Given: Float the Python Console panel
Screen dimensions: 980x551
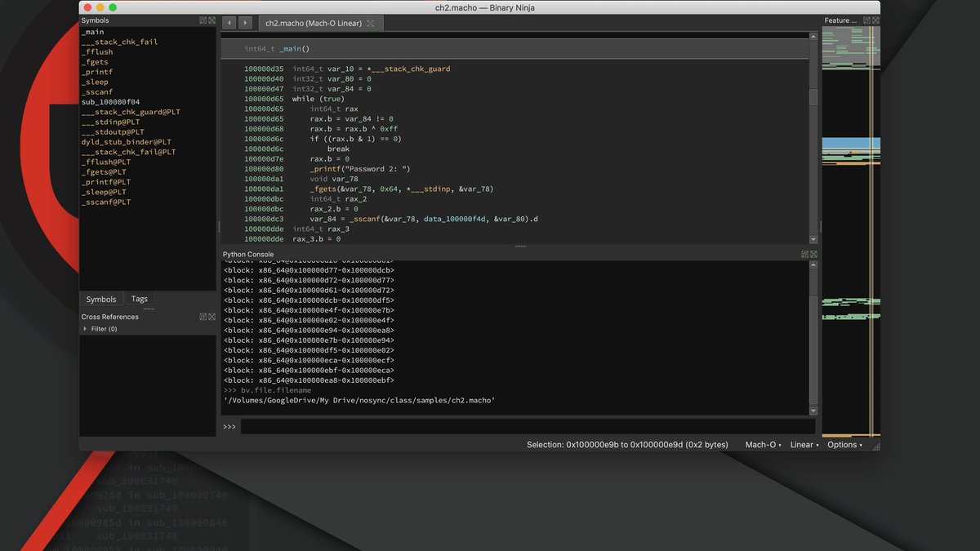Looking at the screenshot, I should tap(804, 255).
